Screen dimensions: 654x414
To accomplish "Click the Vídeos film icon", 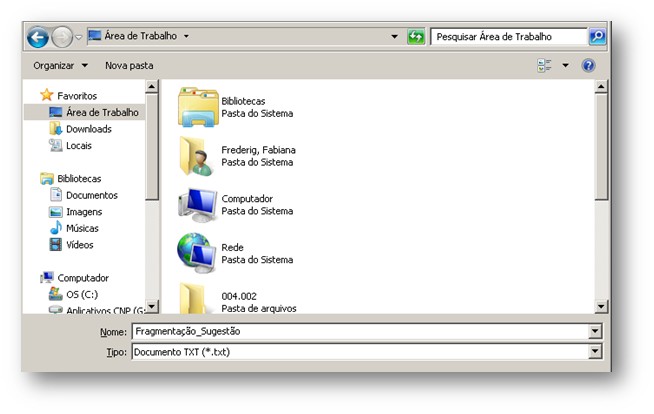I will (x=55, y=244).
